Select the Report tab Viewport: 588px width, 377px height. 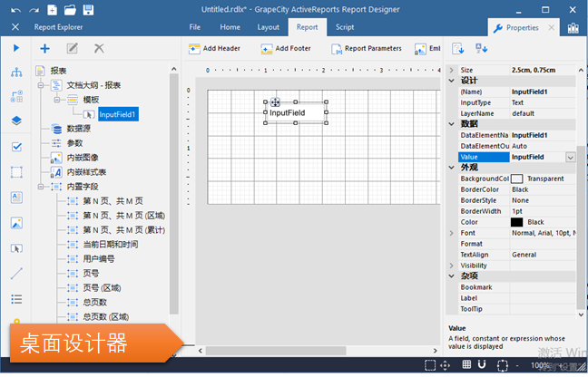click(x=307, y=27)
